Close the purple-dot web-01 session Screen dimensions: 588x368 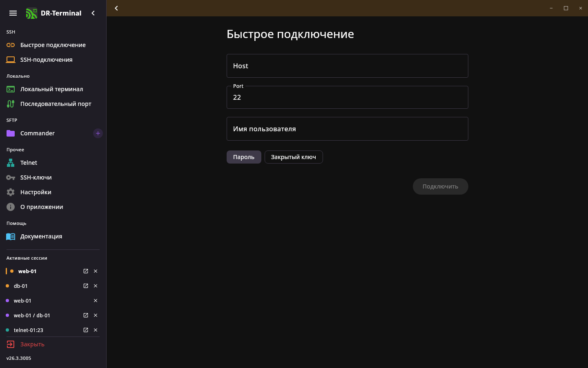pos(96,301)
